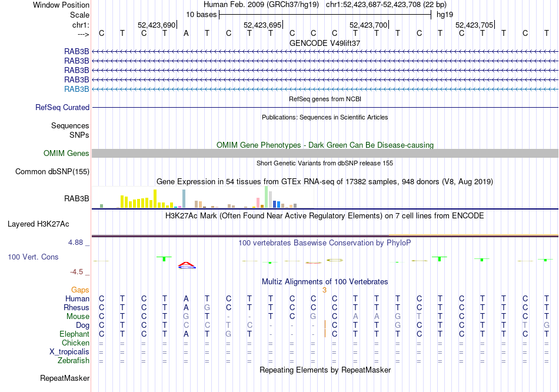The height and width of the screenshot is (392, 559).
Task: Click the 'SNPs' track label
Action: [x=79, y=135]
